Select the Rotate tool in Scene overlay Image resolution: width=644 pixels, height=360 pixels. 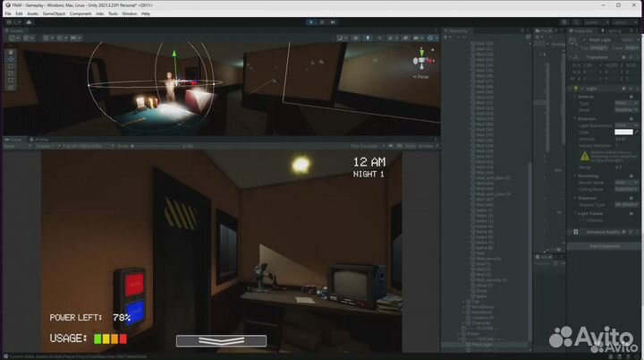pos(11,66)
